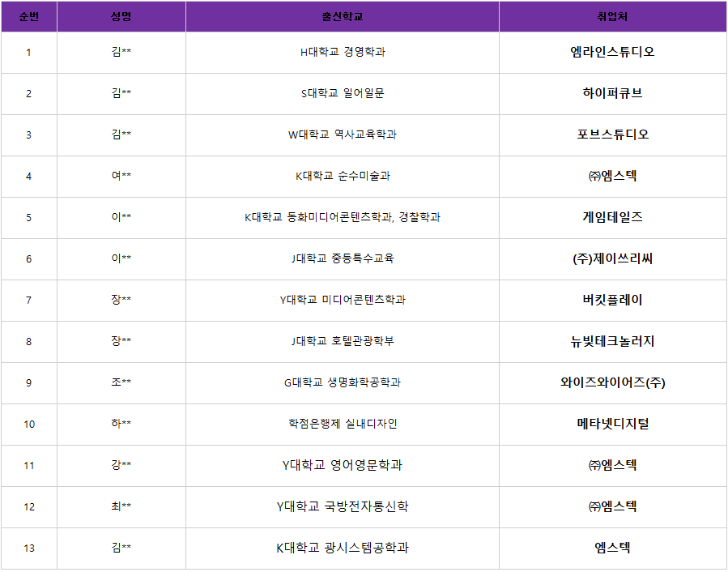This screenshot has height=572, width=728.
Task: Click the W대학교 역사교육학과 cell
Action: pos(342,134)
